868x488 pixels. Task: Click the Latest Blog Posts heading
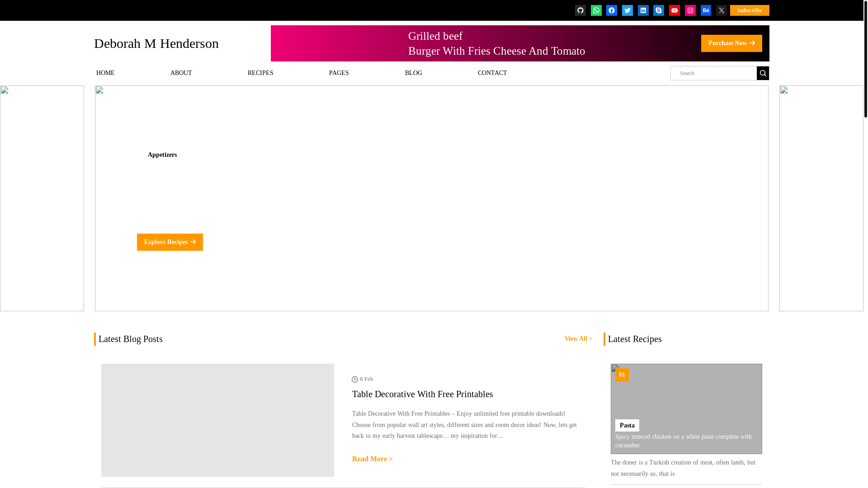coord(131,339)
